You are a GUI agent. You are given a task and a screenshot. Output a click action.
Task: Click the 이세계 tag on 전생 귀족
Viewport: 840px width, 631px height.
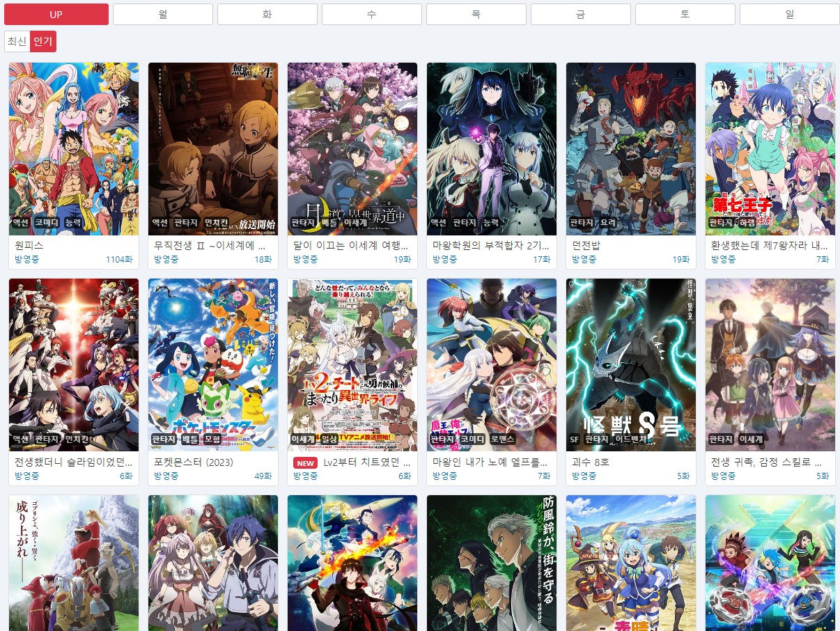(x=752, y=439)
